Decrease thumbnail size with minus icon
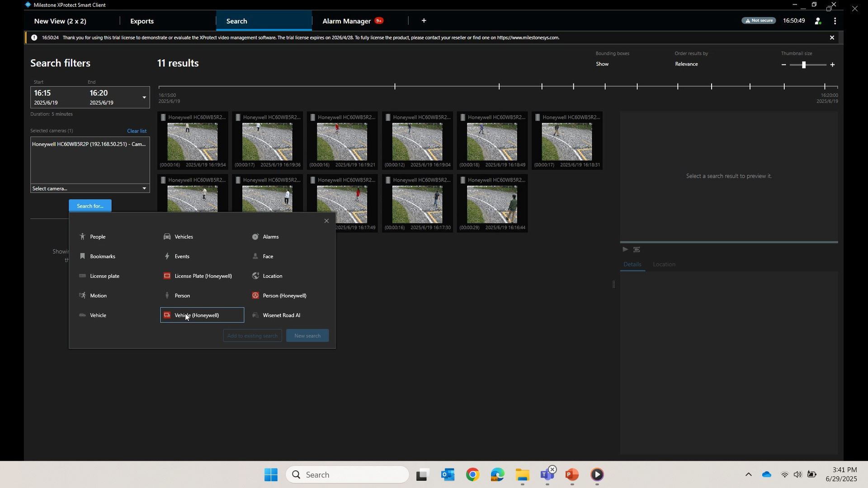The height and width of the screenshot is (488, 868). 784,65
